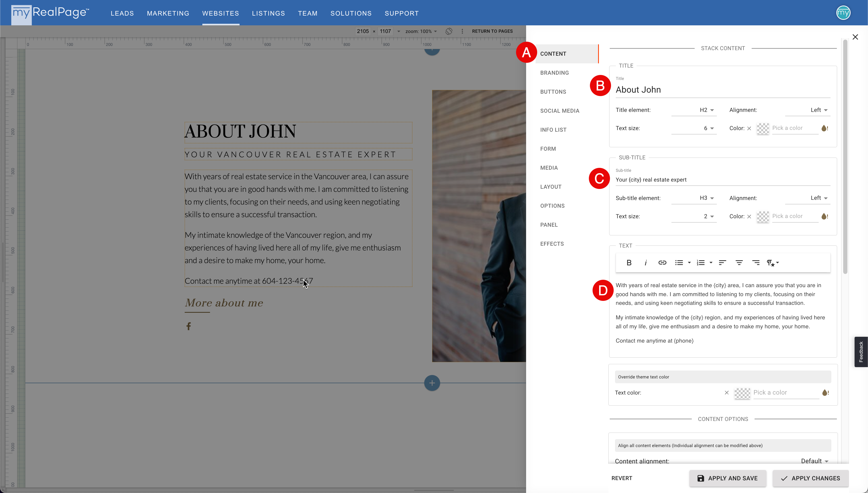This screenshot has width=868, height=493.
Task: Open the sub-title Alignment dropdown
Action: [807, 198]
